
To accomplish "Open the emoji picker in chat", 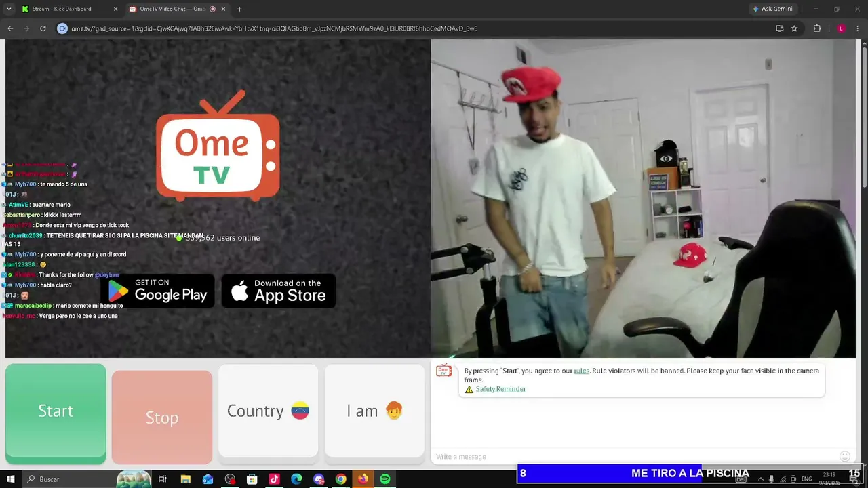I will click(844, 456).
